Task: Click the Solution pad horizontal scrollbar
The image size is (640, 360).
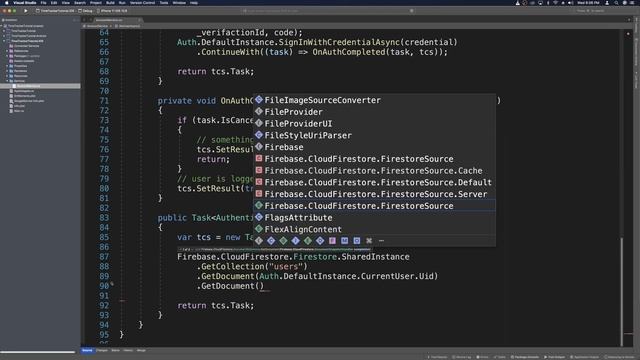Action: click(38, 351)
